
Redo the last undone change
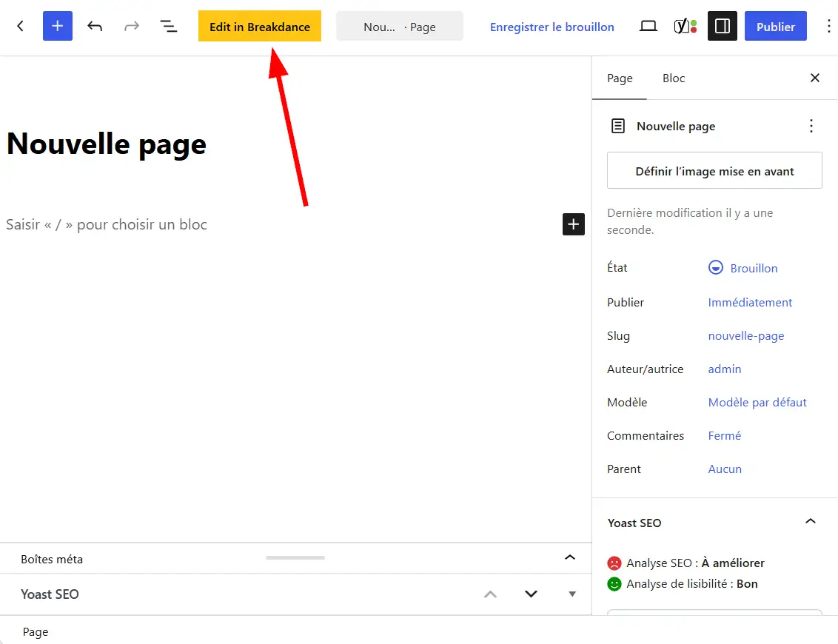[132, 26]
